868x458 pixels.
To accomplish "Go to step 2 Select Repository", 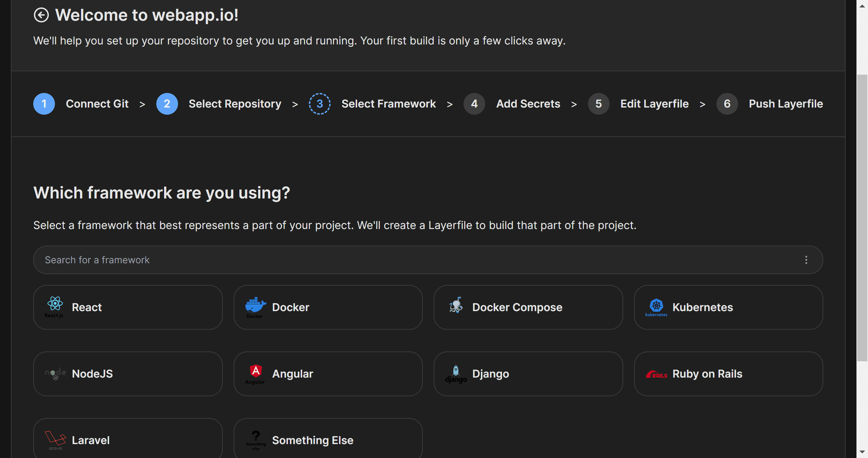I will click(x=167, y=104).
